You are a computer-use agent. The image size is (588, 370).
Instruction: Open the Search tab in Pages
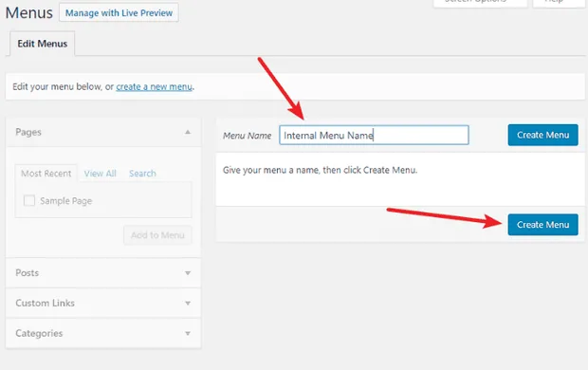(142, 174)
